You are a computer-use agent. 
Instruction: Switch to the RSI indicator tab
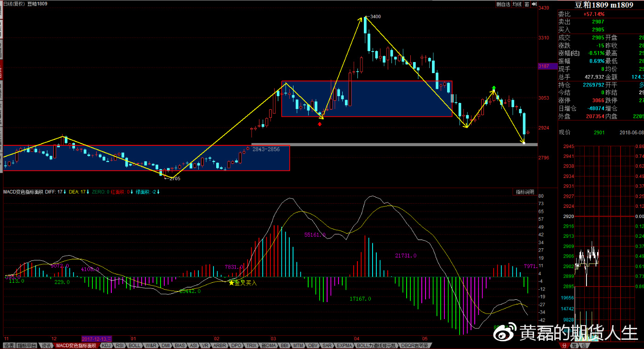(120, 345)
